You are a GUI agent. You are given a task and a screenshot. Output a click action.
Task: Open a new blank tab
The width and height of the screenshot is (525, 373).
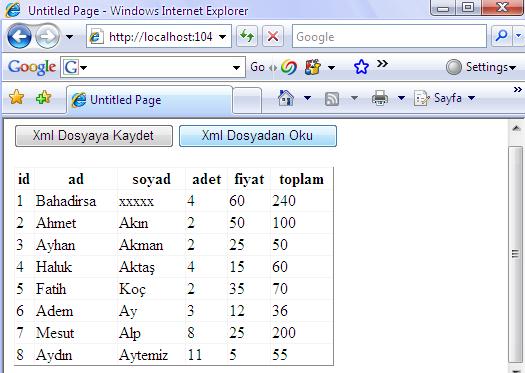[247, 100]
